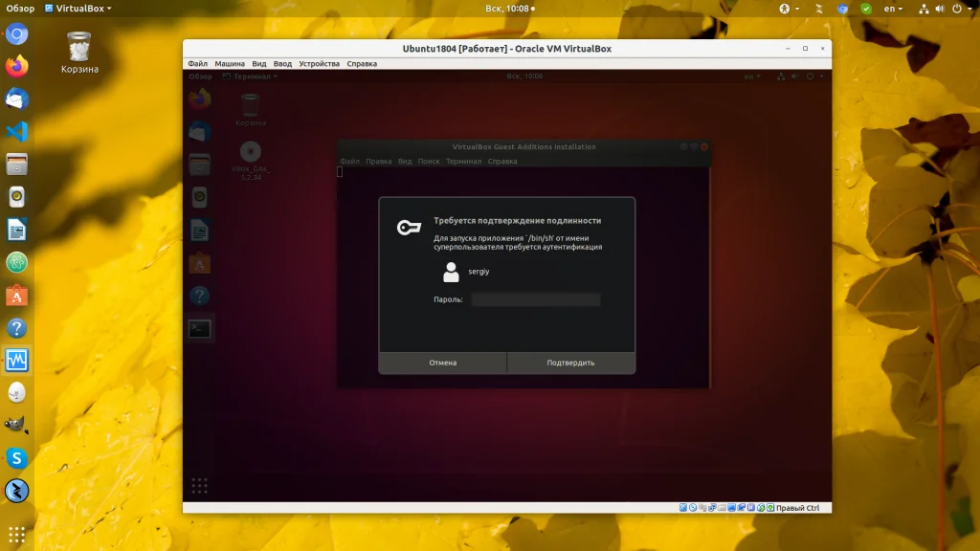This screenshot has width=980, height=551.
Task: Click the guest Обзор activities button
Action: click(x=201, y=77)
